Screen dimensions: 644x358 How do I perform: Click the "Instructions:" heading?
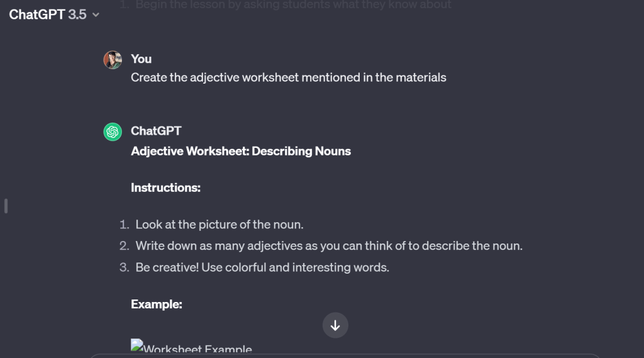pyautogui.click(x=165, y=187)
